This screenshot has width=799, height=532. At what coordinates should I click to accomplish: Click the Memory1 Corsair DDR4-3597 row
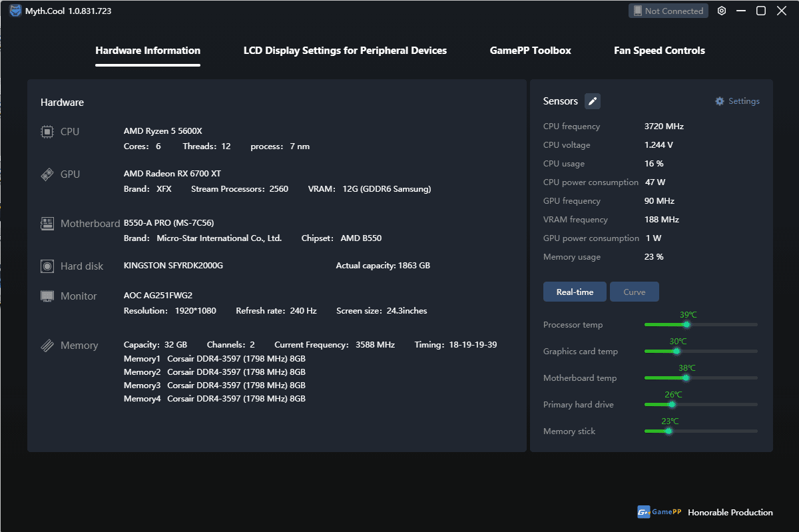pos(214,359)
